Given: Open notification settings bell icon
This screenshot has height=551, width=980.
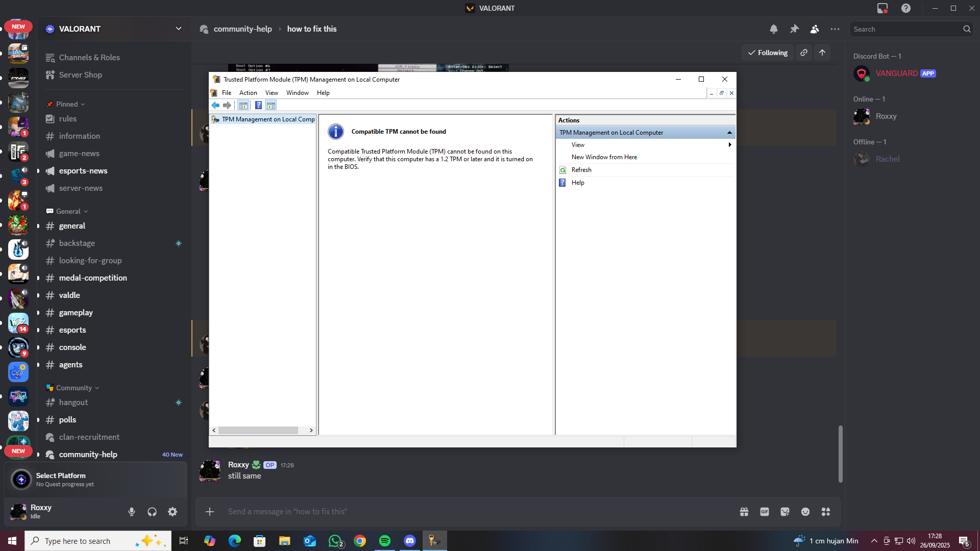Looking at the screenshot, I should coord(774,29).
